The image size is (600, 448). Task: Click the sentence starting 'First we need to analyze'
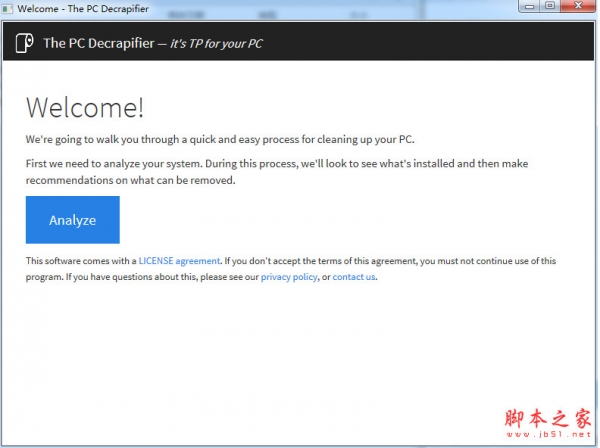pos(277,172)
